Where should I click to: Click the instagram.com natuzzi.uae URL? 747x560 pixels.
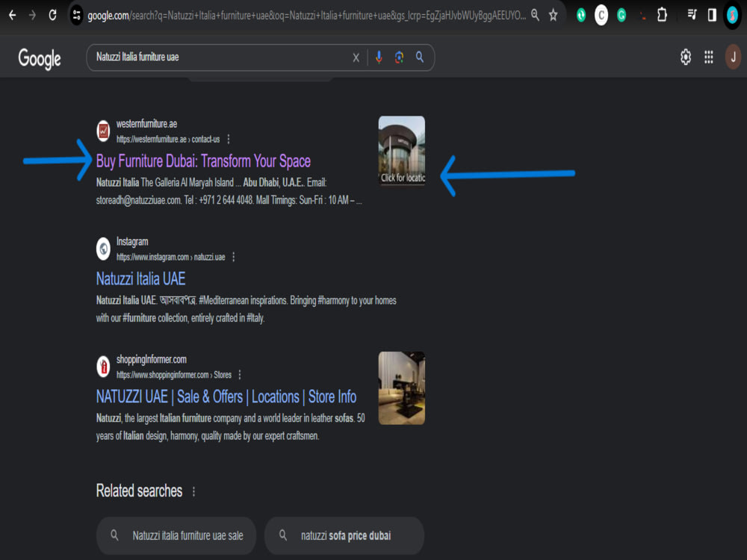point(170,257)
